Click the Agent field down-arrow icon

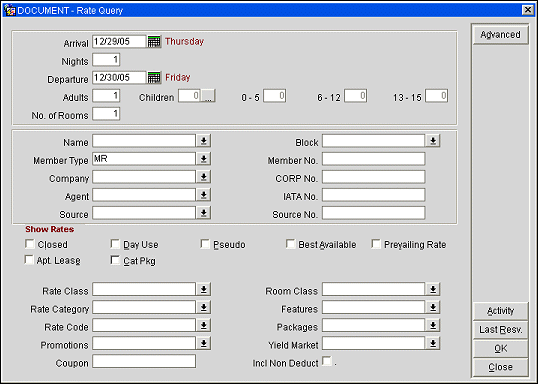click(x=204, y=195)
